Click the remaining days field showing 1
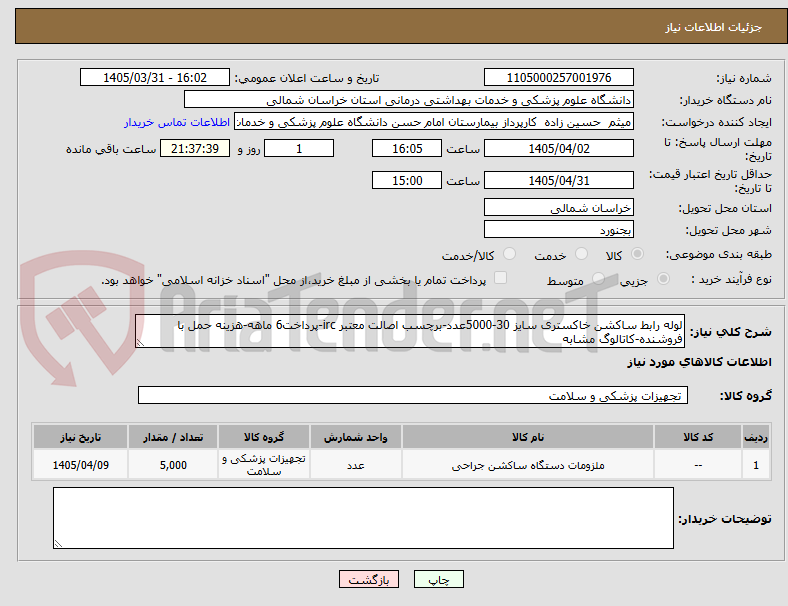The height and width of the screenshot is (606, 788). pyautogui.click(x=299, y=148)
